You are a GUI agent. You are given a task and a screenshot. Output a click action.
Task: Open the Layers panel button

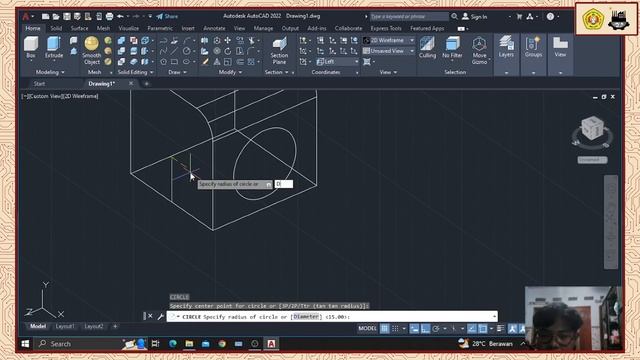coord(506,46)
